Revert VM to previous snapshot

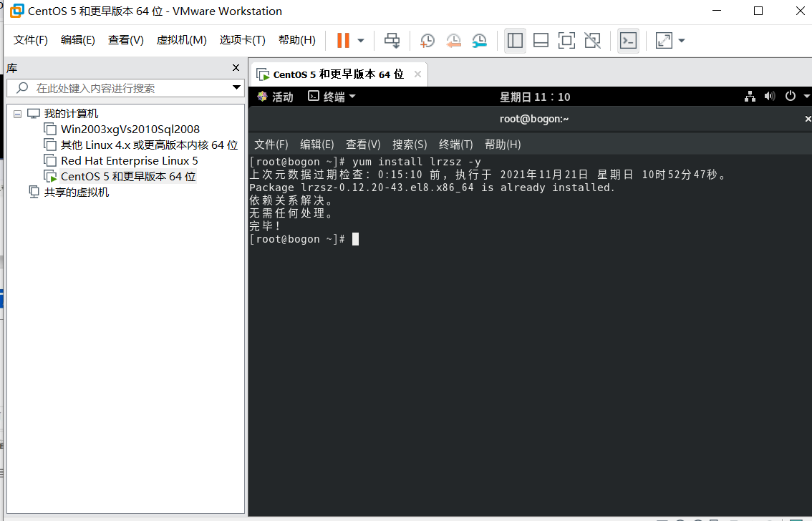(x=453, y=40)
